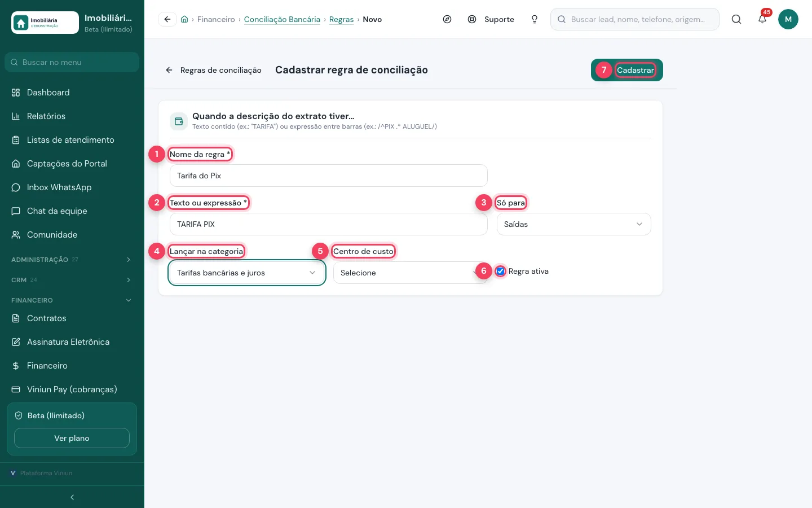Open the Lançar na categoria dropdown
The image size is (812, 508).
coord(247,273)
